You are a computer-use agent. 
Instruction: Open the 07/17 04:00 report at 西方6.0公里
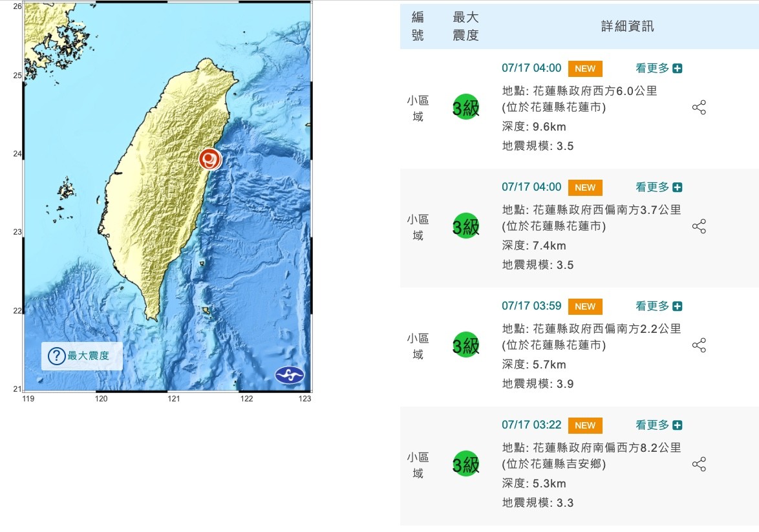(531, 68)
